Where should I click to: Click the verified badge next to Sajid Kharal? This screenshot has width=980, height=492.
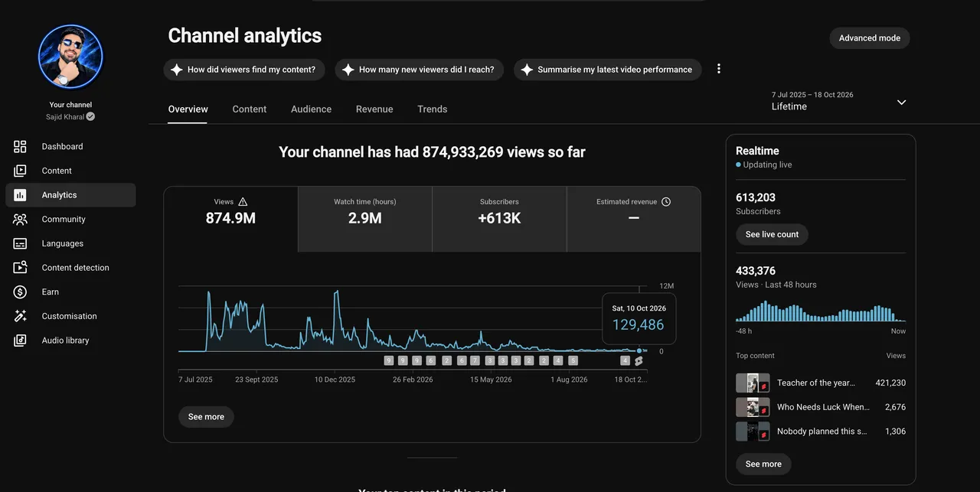pyautogui.click(x=90, y=117)
